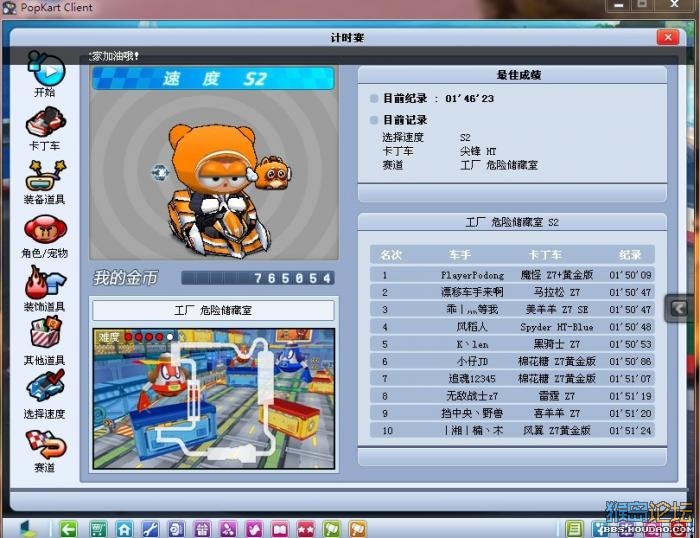Viewport: 700px width, 538px height.
Task: Expand the side panel arrow tab
Action: tap(679, 308)
